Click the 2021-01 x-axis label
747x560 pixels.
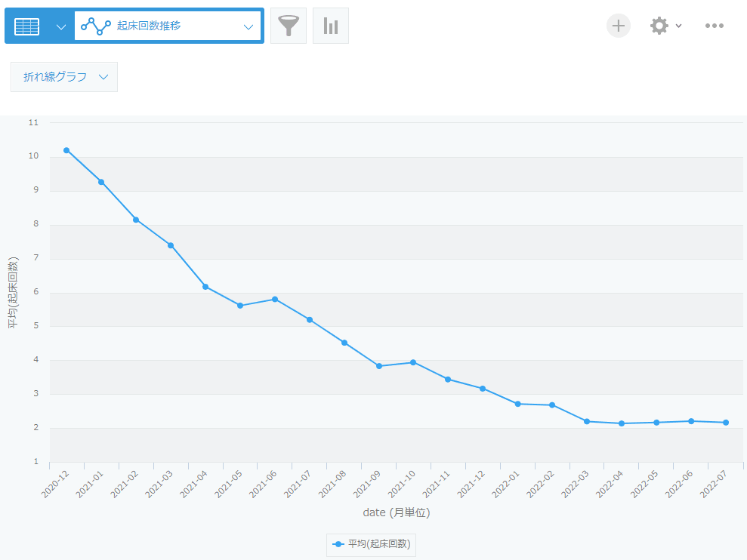coord(91,484)
